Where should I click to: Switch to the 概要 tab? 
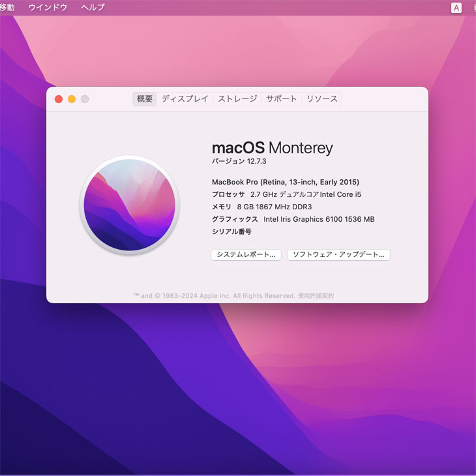[x=145, y=99]
